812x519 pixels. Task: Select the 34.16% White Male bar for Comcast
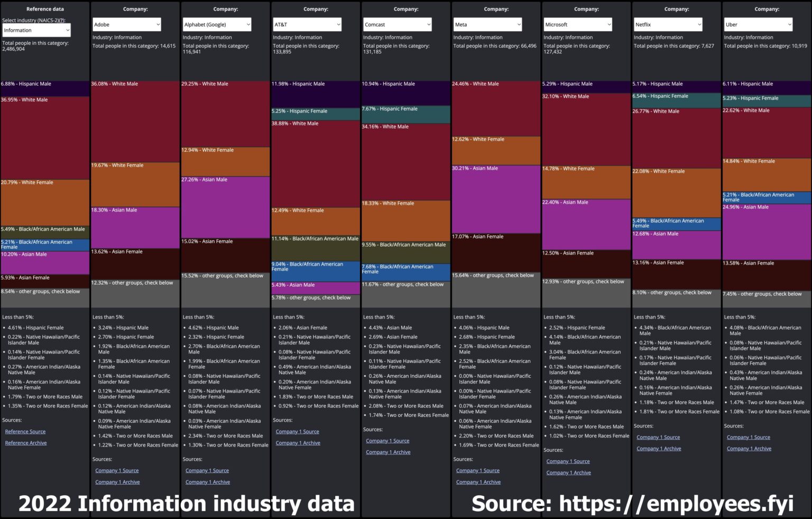(406, 162)
